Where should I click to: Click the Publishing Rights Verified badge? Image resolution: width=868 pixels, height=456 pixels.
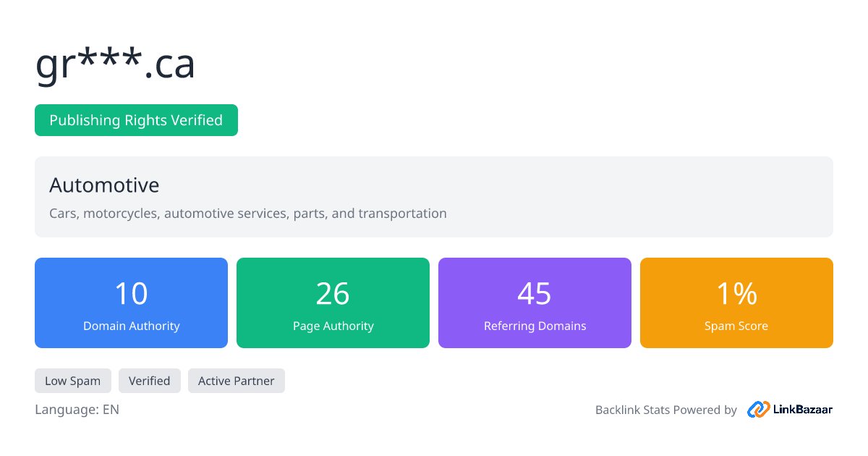[136, 120]
